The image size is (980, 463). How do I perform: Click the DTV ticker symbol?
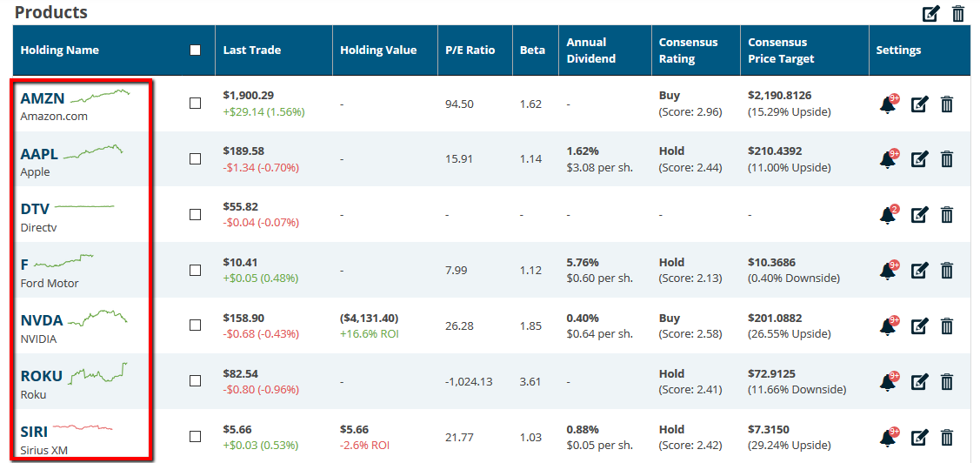pos(35,209)
